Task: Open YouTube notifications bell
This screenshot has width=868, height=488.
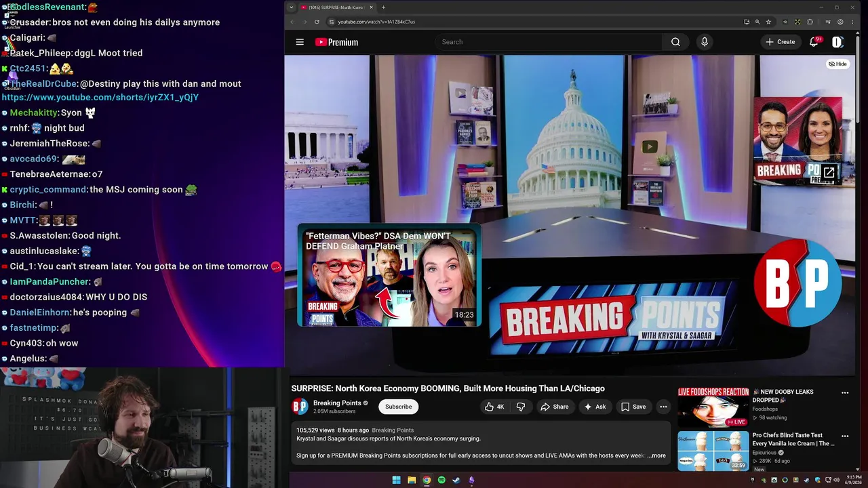Action: coord(814,42)
